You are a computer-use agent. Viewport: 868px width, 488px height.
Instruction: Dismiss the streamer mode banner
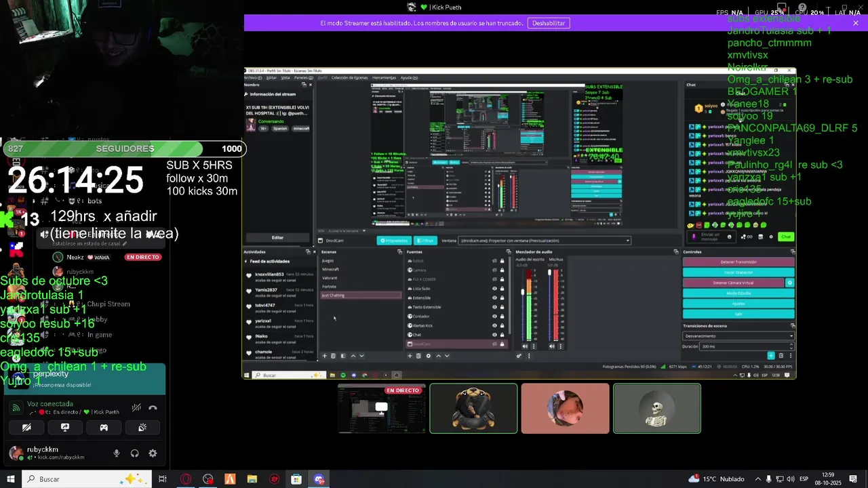[x=856, y=23]
